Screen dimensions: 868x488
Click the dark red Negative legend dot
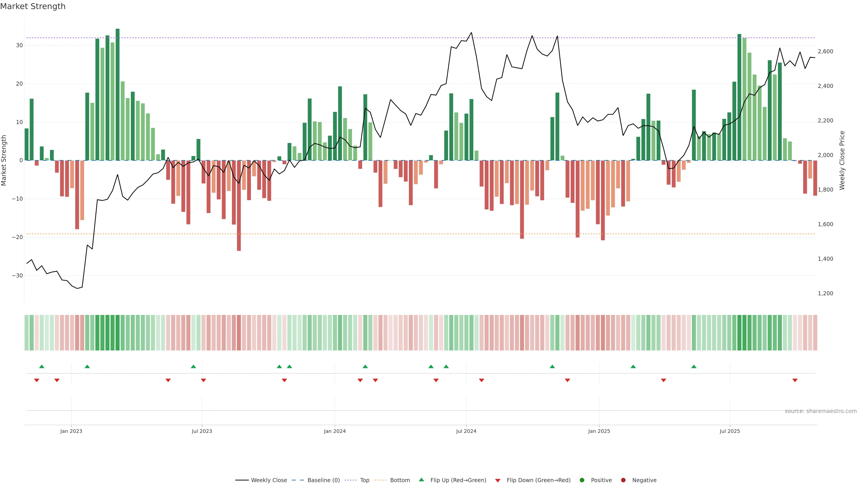coord(623,480)
